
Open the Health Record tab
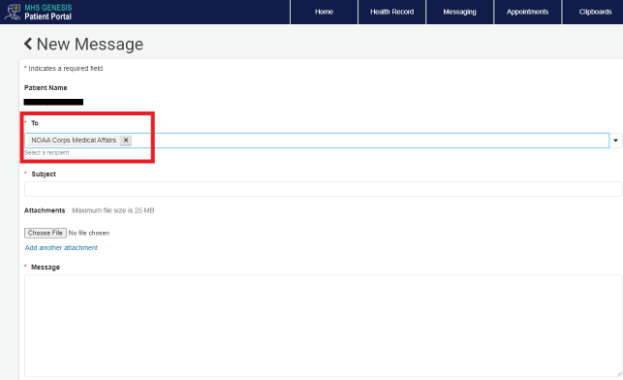pyautogui.click(x=392, y=12)
